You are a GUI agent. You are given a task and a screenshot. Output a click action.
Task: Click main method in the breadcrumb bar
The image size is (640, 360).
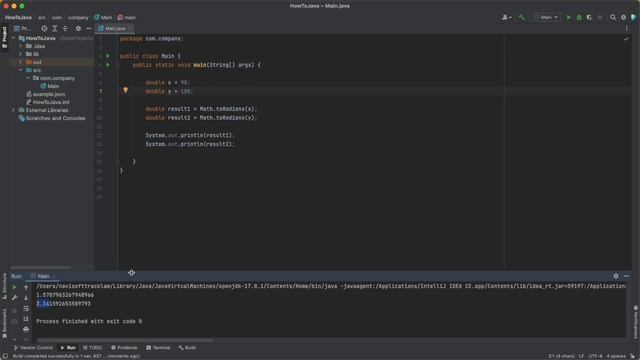click(127, 18)
